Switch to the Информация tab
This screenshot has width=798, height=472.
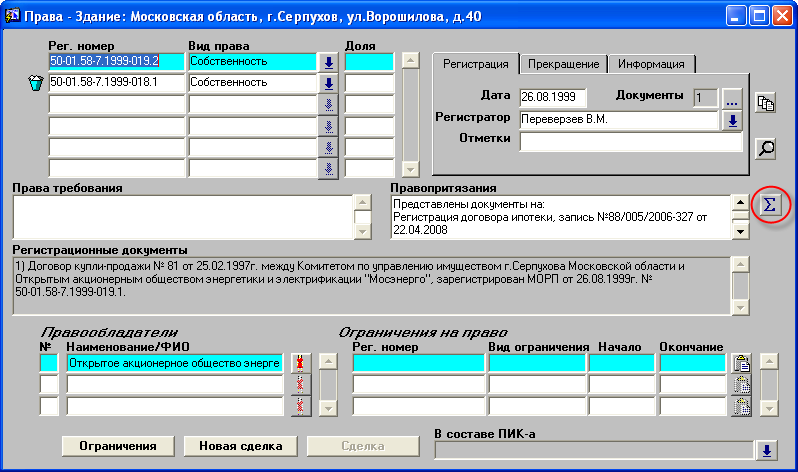tap(651, 64)
